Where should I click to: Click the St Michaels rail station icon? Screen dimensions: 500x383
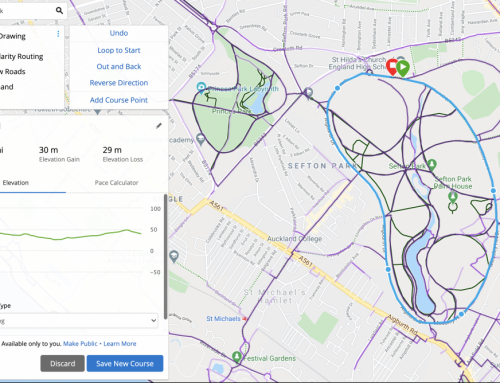click(x=245, y=319)
